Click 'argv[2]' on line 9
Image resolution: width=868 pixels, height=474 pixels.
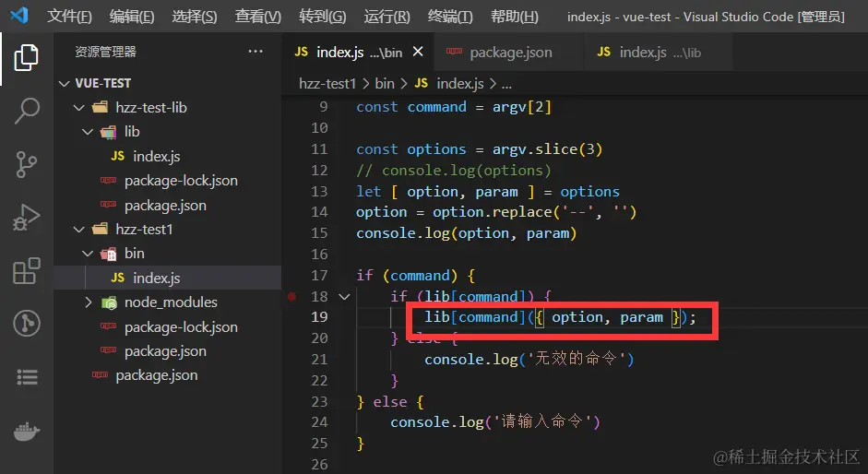click(521, 107)
